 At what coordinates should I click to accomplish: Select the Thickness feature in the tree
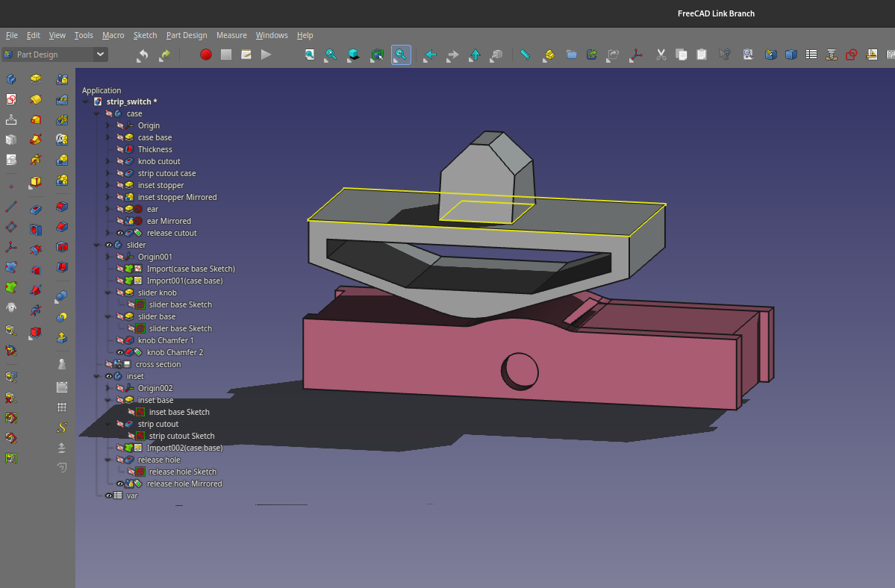tap(155, 149)
